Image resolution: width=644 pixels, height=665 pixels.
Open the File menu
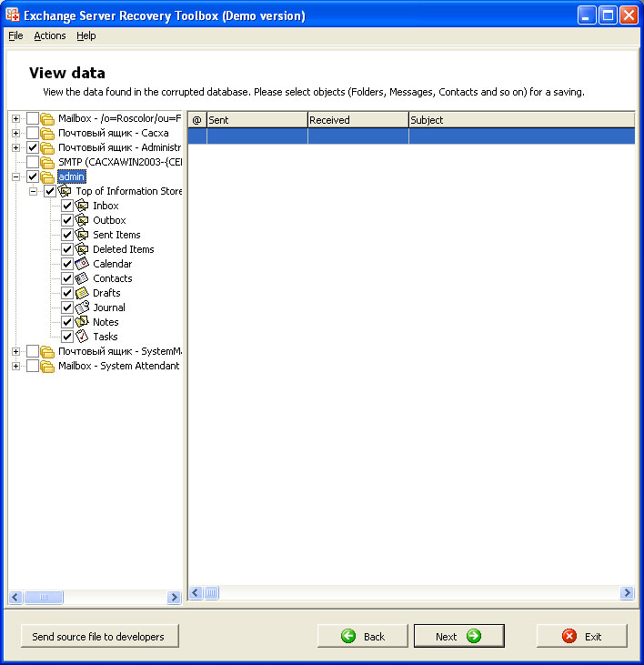pos(15,35)
